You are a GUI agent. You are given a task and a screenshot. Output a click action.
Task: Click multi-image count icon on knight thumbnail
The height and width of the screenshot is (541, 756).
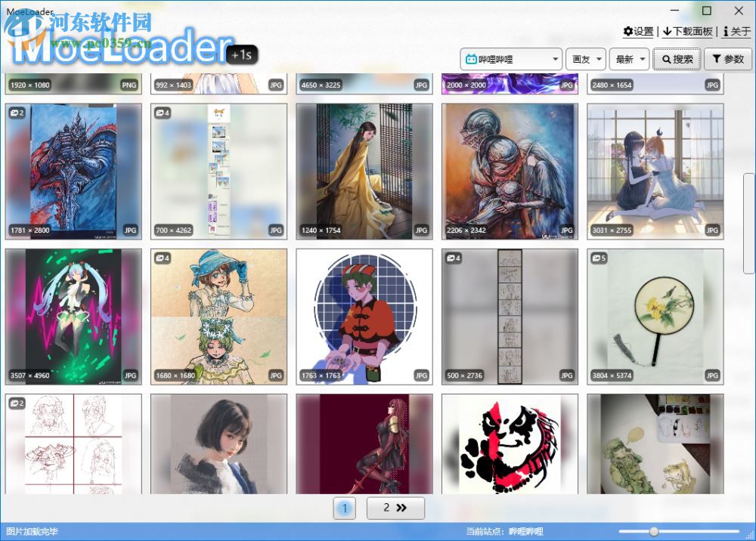17,113
